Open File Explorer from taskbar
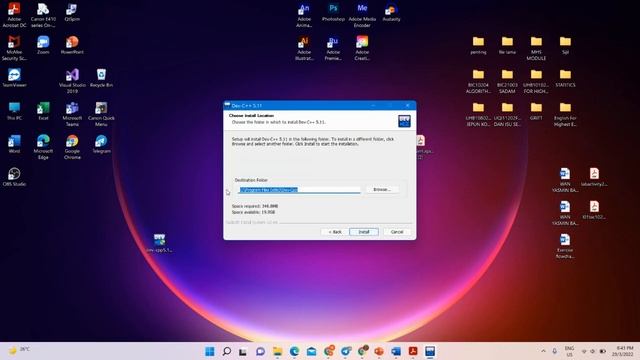Viewport: 640px width, 360px height. point(278,351)
